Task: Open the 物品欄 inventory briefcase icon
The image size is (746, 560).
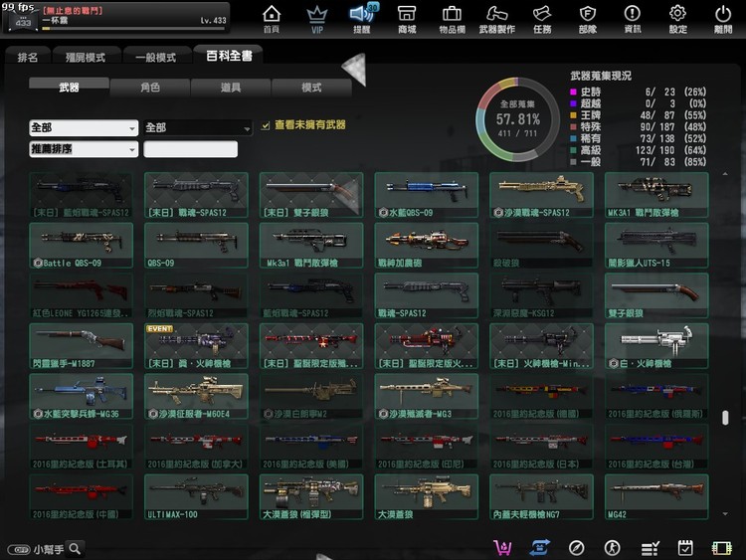Action: pyautogui.click(x=451, y=17)
